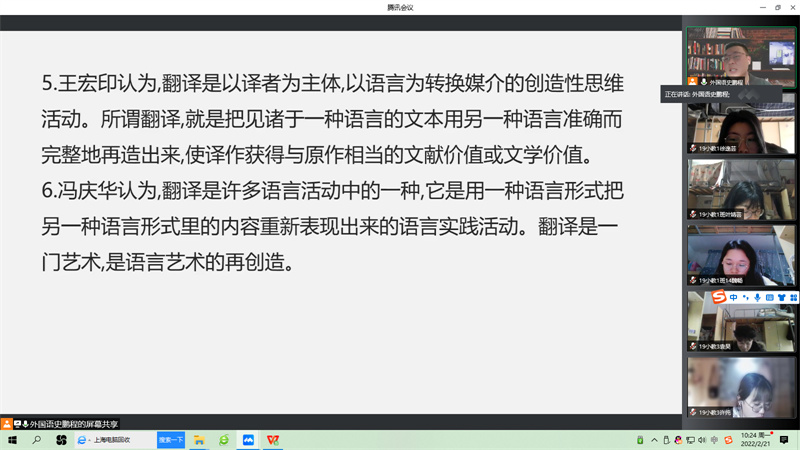
Task: Open the WPS Office taskbar icon
Action: click(x=272, y=440)
